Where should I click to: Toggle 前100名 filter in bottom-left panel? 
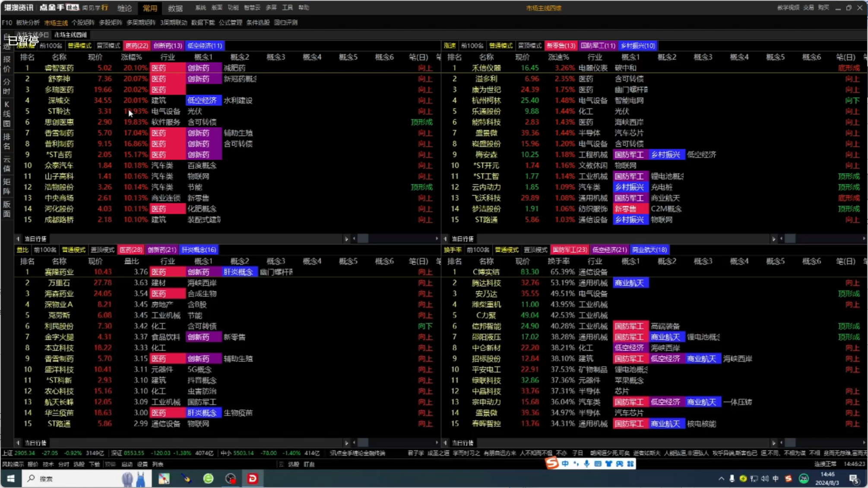pos(45,250)
